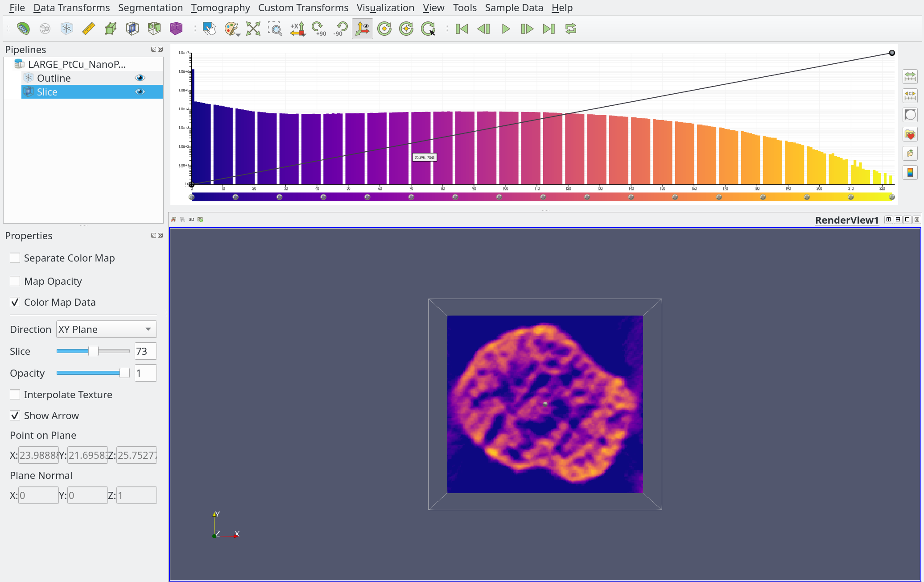Open the Direction XY Plane dropdown
The height and width of the screenshot is (582, 924).
106,329
